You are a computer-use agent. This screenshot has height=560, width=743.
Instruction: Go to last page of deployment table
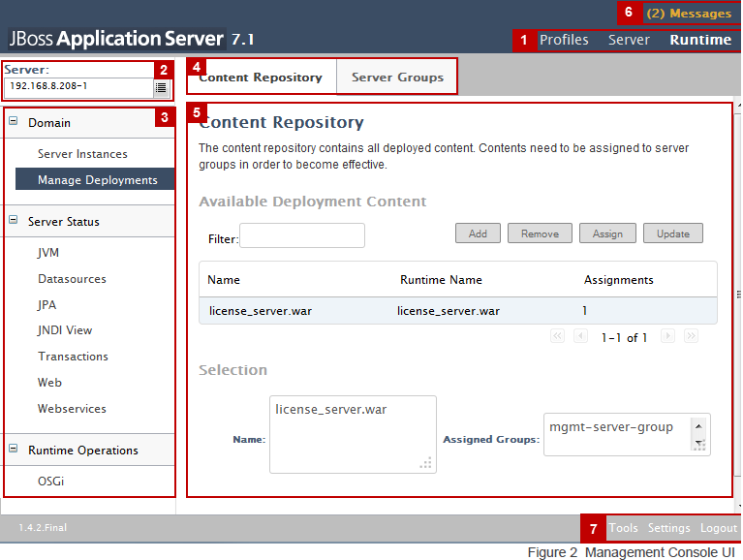[x=691, y=336]
